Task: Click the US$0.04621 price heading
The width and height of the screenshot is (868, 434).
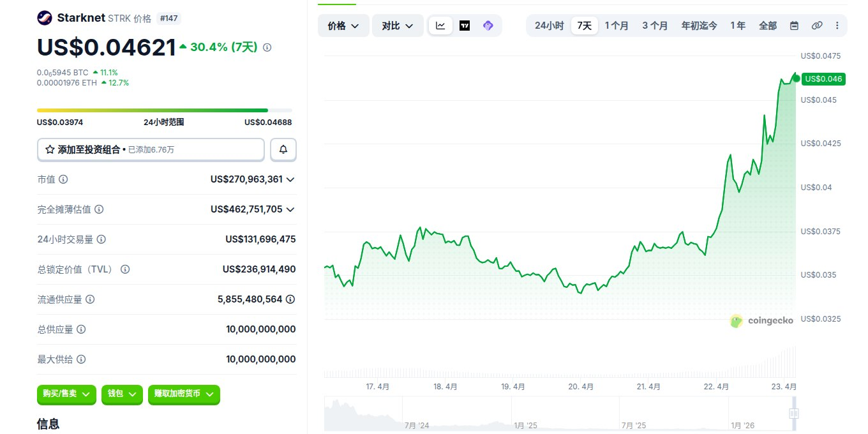Action: click(x=106, y=47)
